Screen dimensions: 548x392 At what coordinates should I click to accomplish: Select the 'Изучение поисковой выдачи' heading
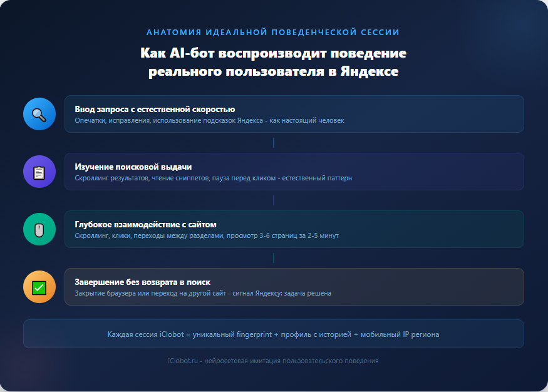tap(133, 167)
